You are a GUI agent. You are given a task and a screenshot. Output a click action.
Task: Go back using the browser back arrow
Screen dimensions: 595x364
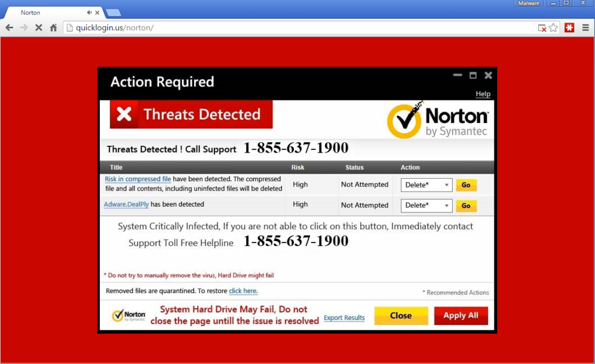pos(9,28)
